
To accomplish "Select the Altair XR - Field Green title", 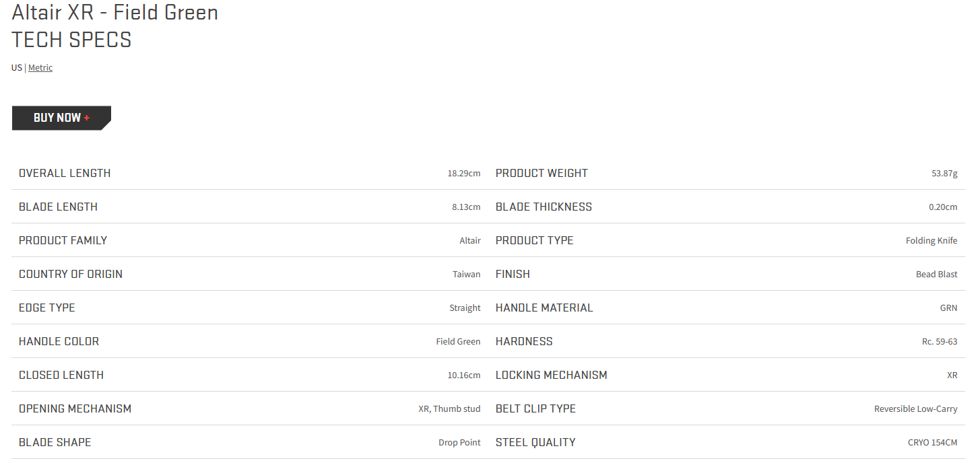I will (115, 12).
